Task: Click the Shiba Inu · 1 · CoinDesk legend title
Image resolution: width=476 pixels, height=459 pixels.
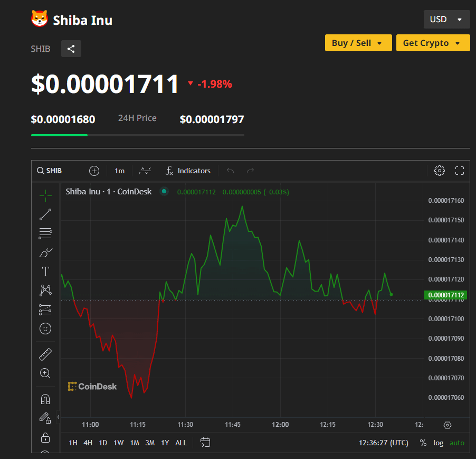Action: (108, 192)
